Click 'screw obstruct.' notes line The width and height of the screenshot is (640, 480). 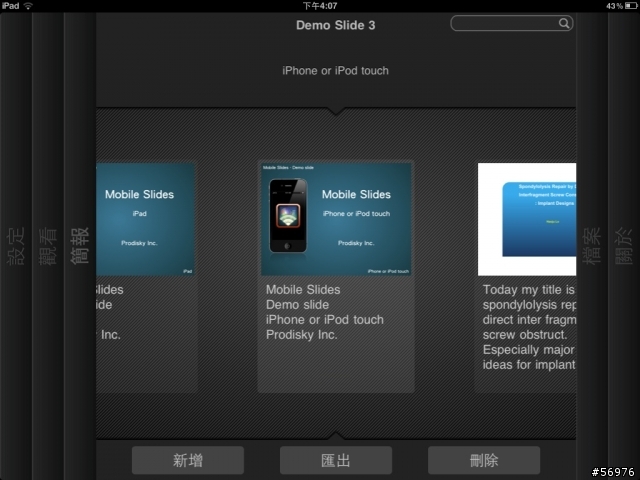click(525, 335)
